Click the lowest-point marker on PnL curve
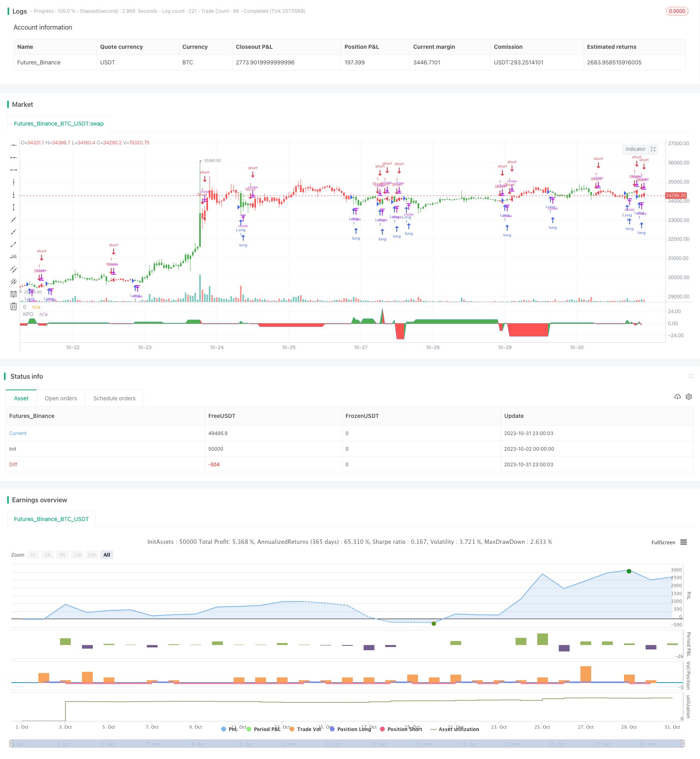Viewport: 700px width, 759px height. coord(434,623)
